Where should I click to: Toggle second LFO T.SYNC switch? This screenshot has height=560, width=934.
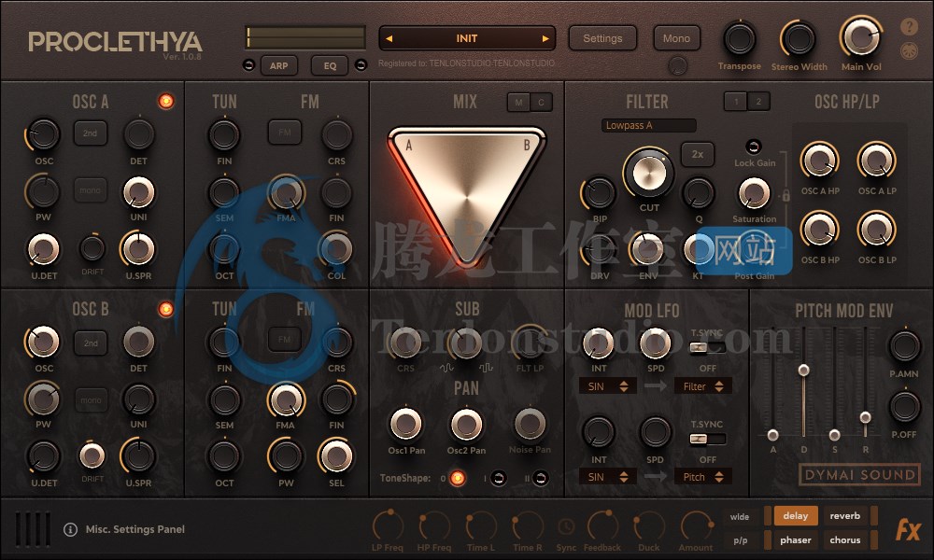[707, 440]
